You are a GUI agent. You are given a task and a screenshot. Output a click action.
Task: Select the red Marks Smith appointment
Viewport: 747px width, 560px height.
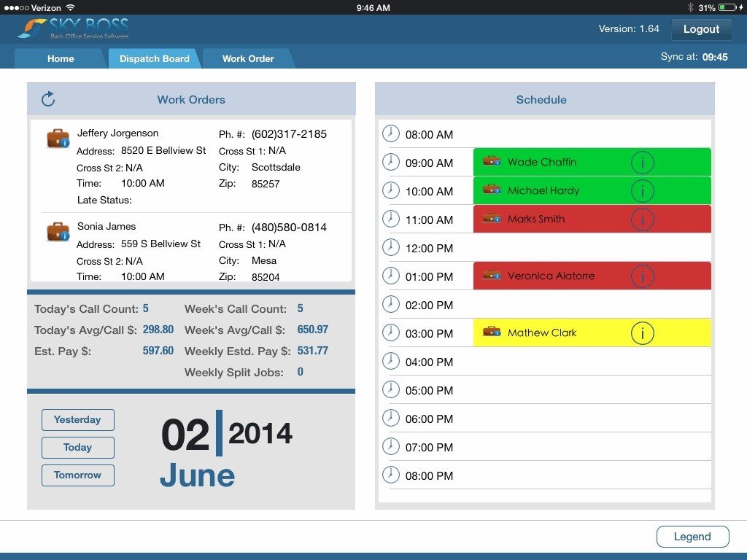[x=592, y=219]
